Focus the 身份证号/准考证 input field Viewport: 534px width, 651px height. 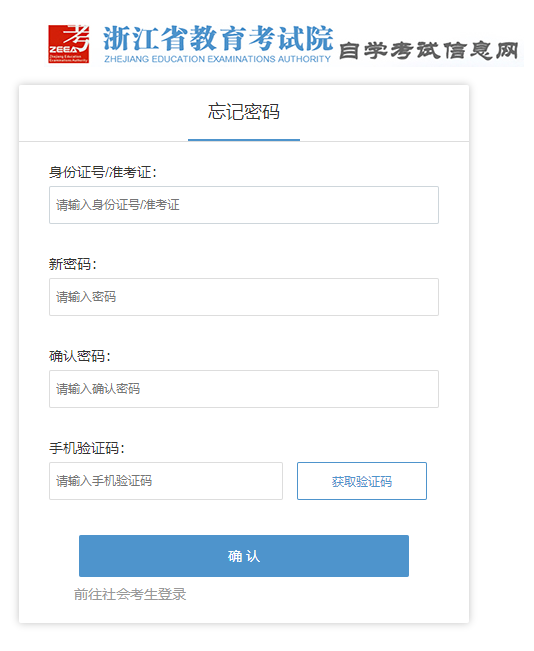pos(244,205)
